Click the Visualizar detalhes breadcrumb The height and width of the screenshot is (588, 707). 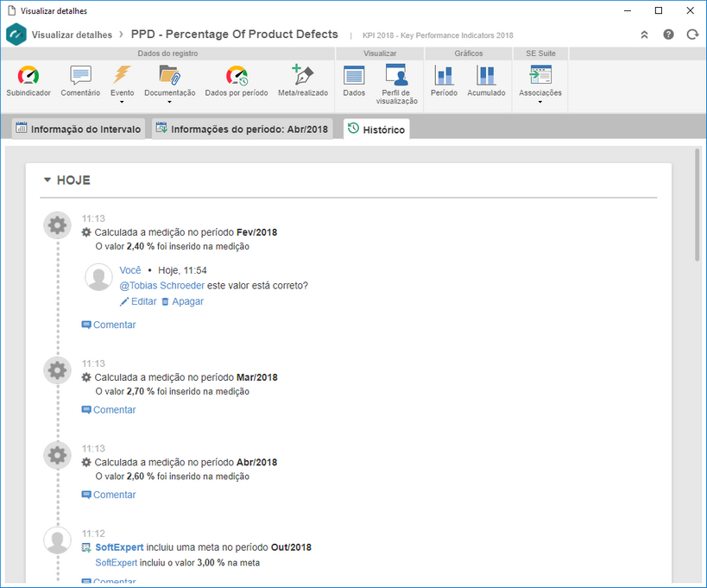pos(72,35)
